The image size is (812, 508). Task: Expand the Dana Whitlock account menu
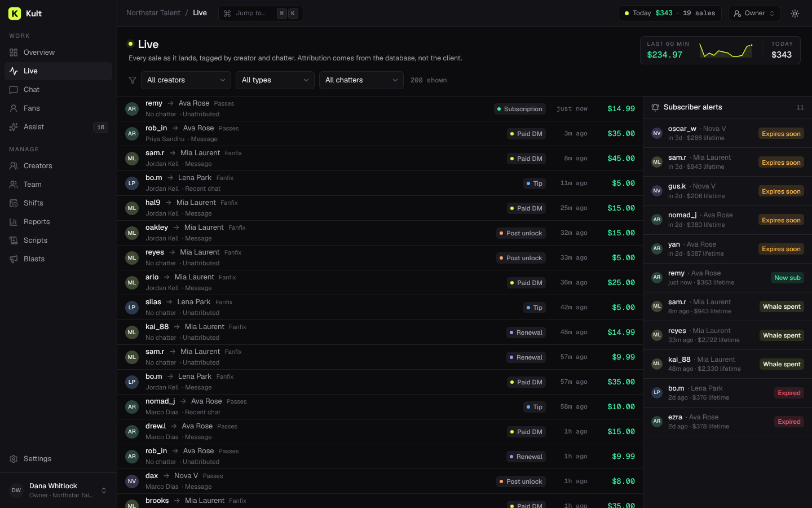point(59,491)
